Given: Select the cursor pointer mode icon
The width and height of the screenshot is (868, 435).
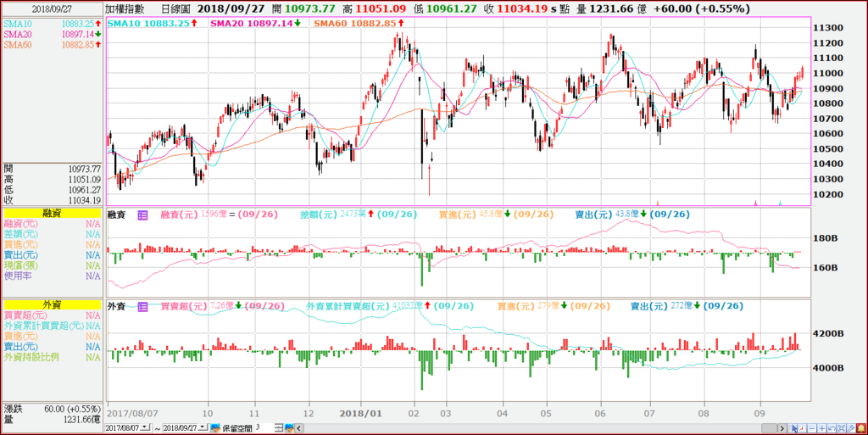Looking at the screenshot, I should 793,428.
